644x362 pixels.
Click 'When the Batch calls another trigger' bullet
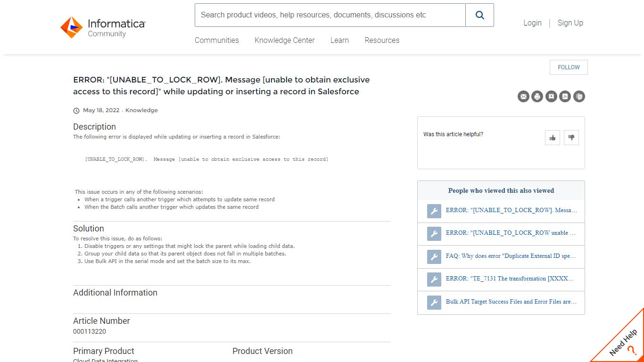coord(172,207)
